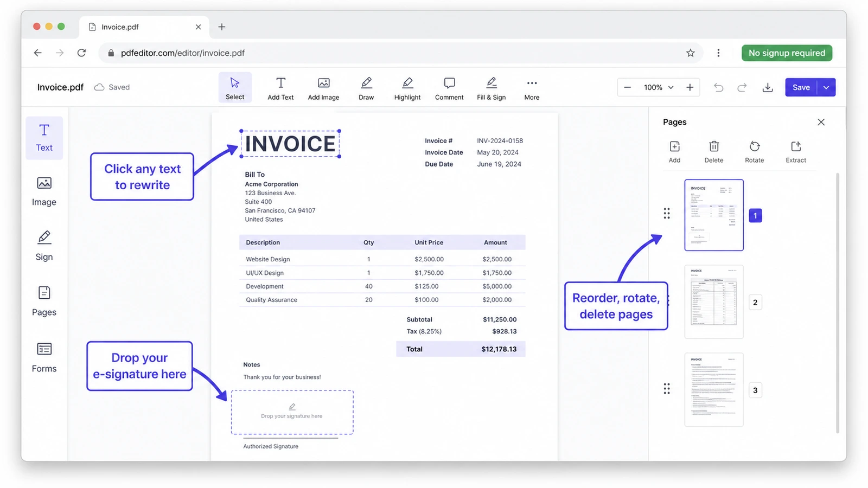The image size is (868, 488).
Task: Click invoice number INV-2024-0158
Action: (x=500, y=140)
